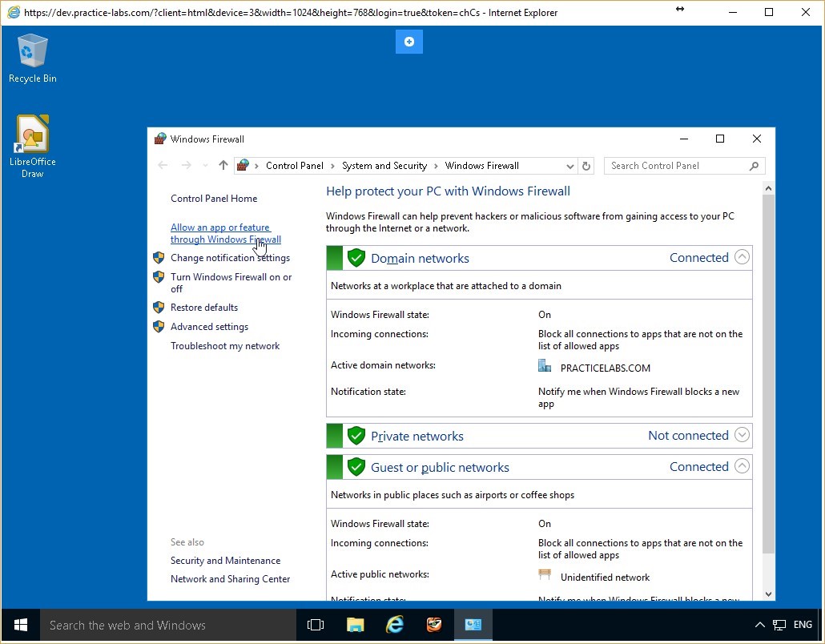Expand the Private networks section
This screenshot has height=644, width=825.
tap(741, 435)
